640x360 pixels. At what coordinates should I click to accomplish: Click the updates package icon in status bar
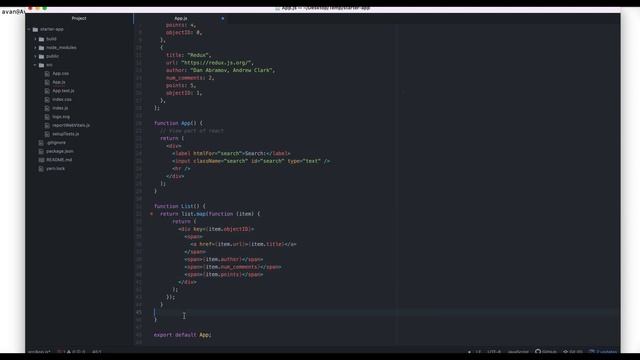[x=591, y=351]
